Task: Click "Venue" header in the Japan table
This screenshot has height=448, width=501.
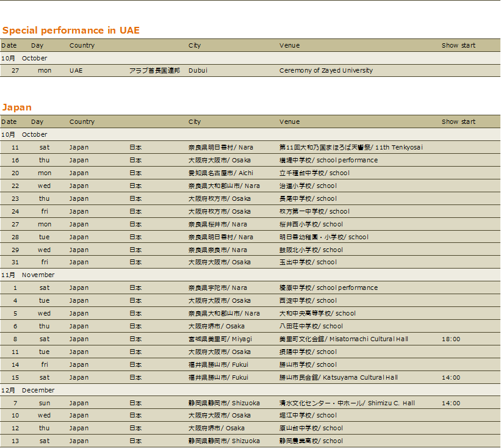Action: [x=289, y=122]
